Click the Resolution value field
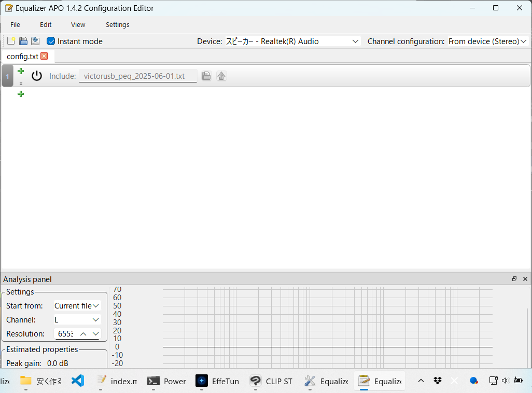The width and height of the screenshot is (532, 393). (65, 334)
